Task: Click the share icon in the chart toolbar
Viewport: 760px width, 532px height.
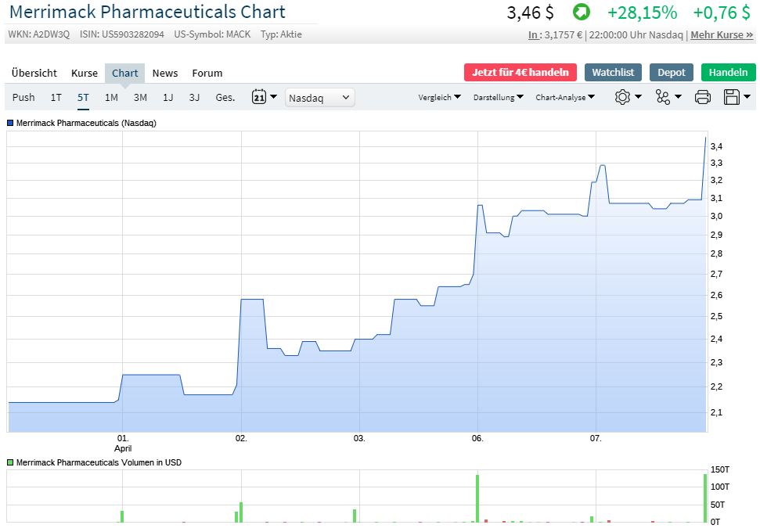Action: [662, 96]
